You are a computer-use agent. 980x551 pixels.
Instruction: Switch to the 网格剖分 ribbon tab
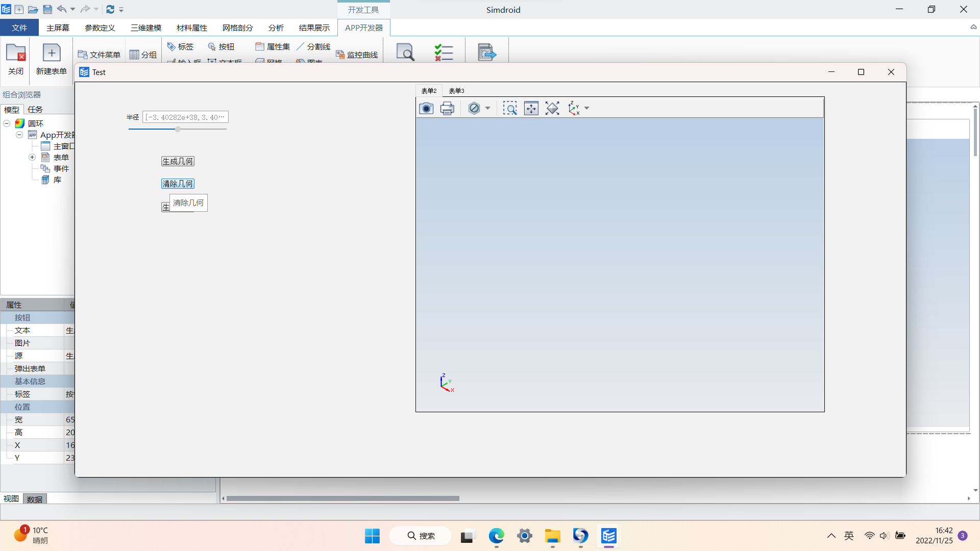[x=238, y=28]
